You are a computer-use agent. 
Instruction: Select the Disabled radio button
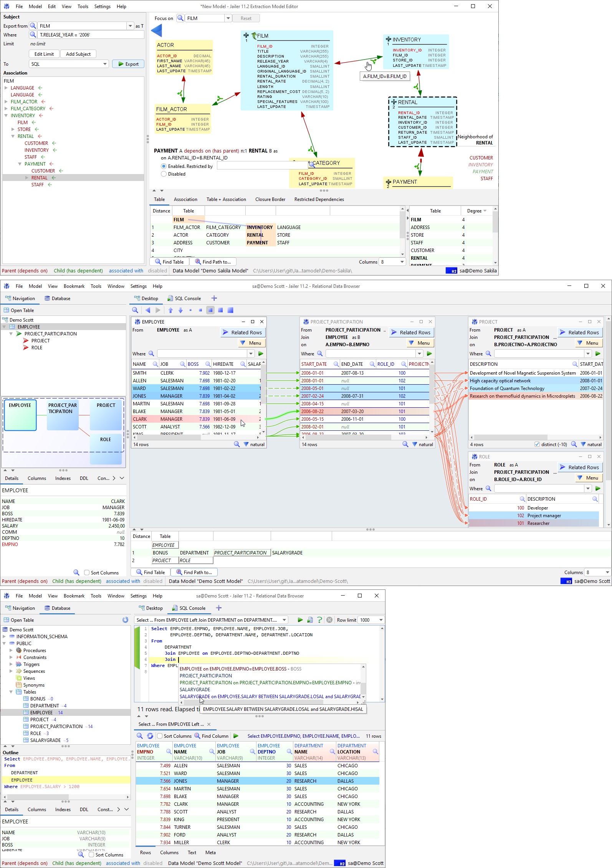click(x=164, y=174)
